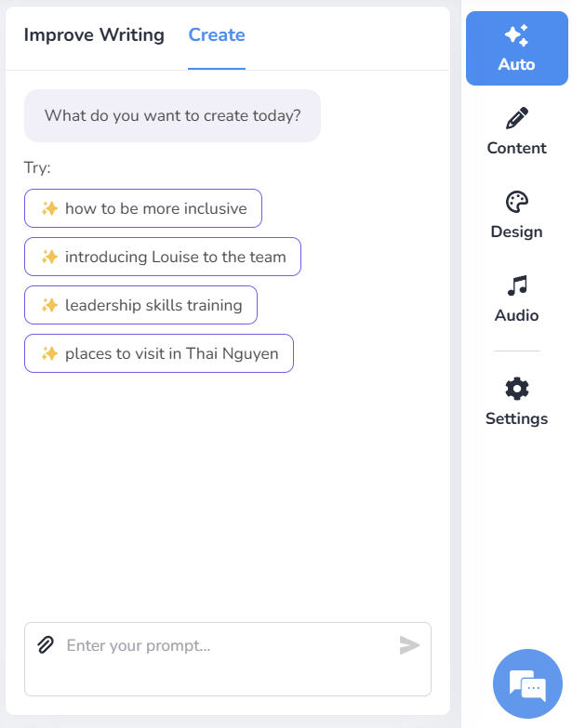
Task: Open the Audio music note icon
Action: pyautogui.click(x=517, y=285)
